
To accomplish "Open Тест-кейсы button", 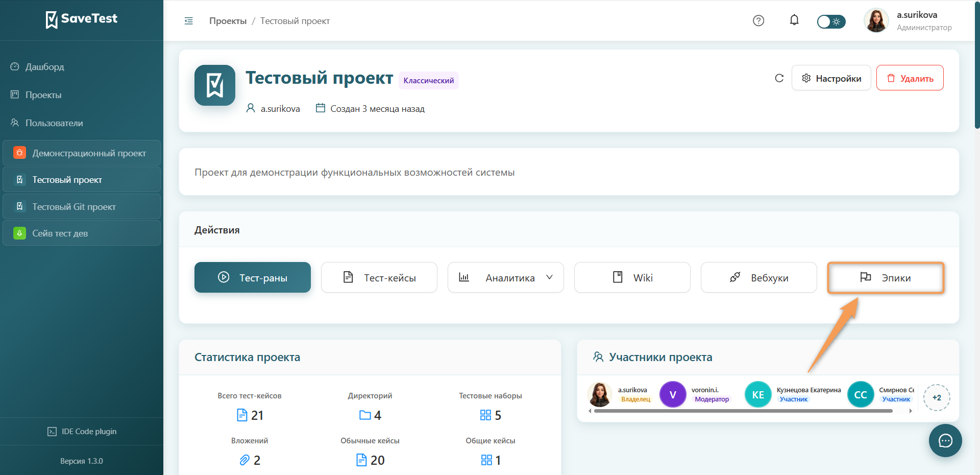I will (x=379, y=277).
